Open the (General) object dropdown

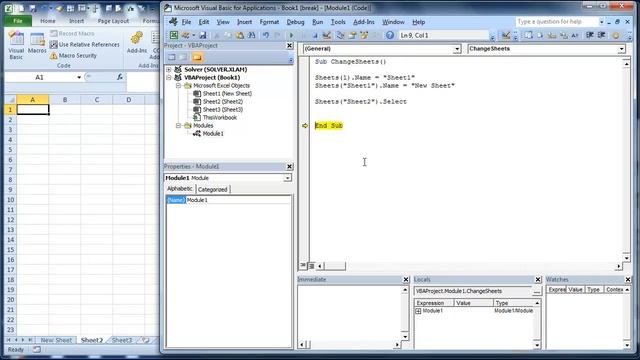457,49
